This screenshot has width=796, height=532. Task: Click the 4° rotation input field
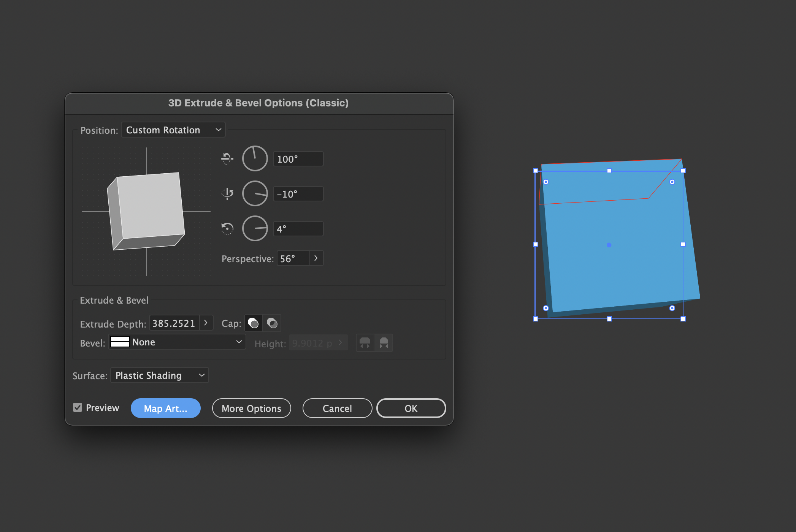click(298, 229)
